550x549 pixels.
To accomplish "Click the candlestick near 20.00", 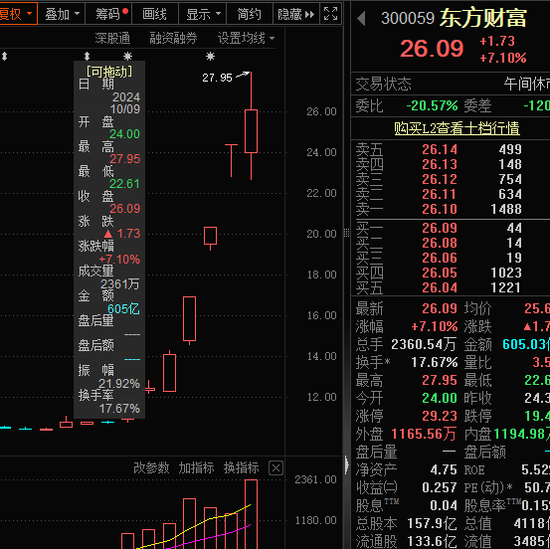I will point(210,236).
